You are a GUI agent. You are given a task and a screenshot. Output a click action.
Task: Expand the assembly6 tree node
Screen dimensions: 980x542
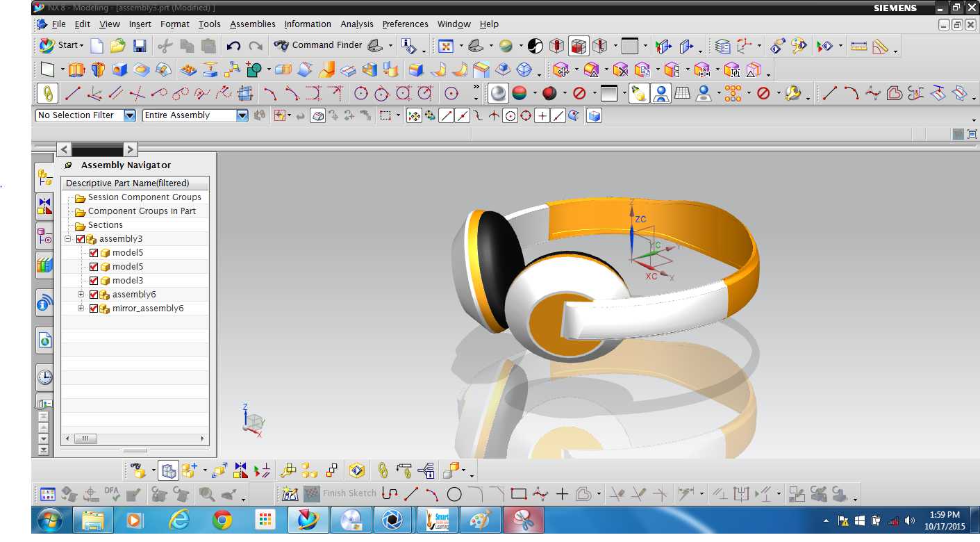[81, 295]
